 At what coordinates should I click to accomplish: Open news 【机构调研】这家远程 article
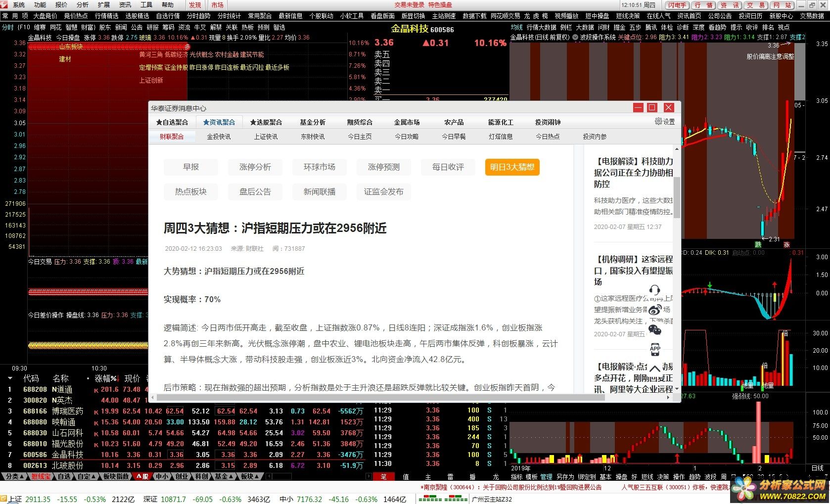point(633,270)
